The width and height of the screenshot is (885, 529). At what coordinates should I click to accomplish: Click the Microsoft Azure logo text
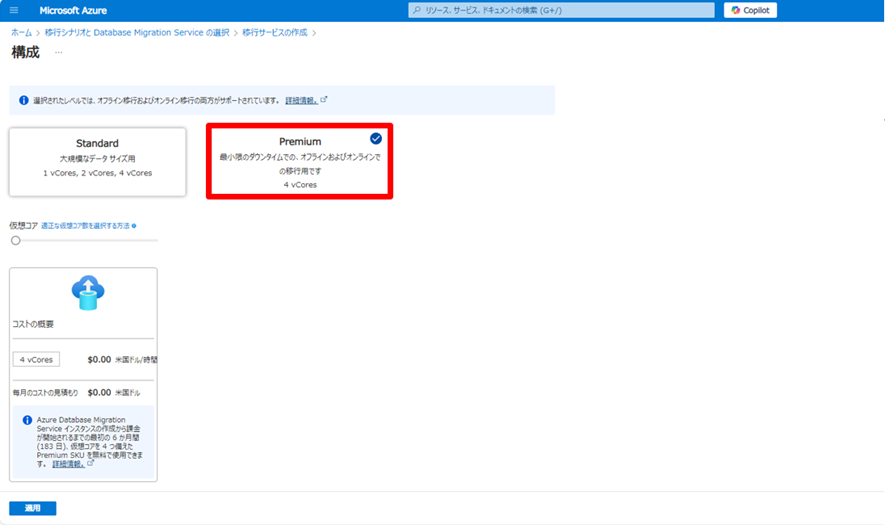coord(73,10)
